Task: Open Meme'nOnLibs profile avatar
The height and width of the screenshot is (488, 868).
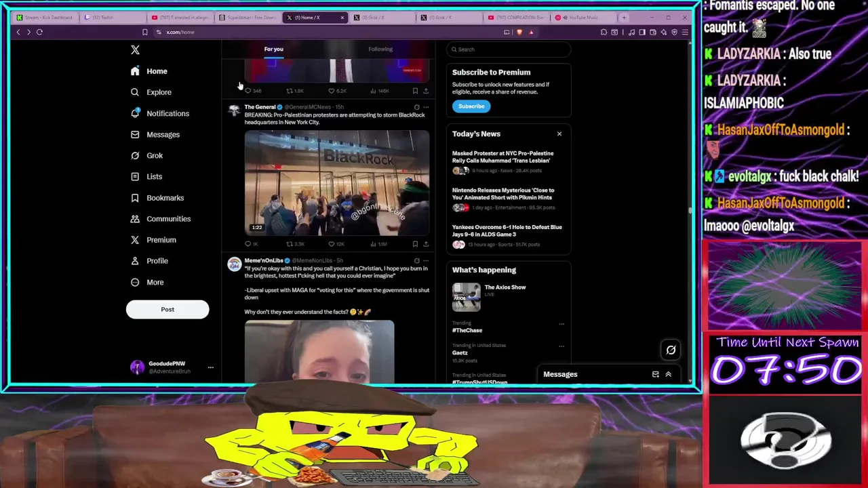Action: click(234, 264)
